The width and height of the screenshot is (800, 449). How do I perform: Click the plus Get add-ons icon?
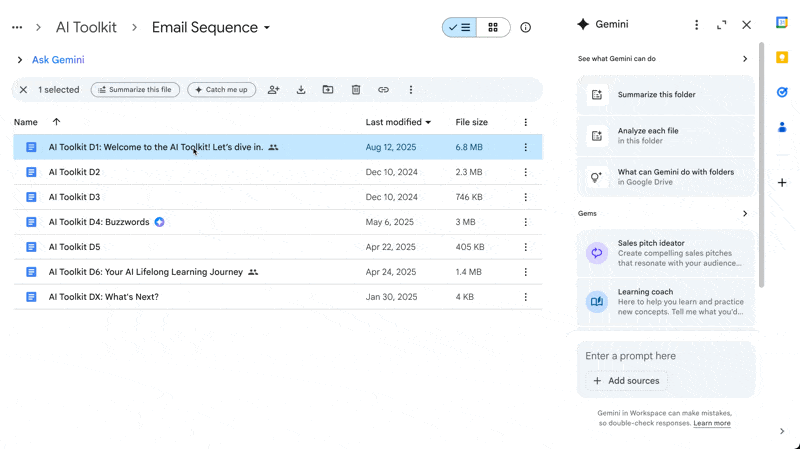point(782,183)
